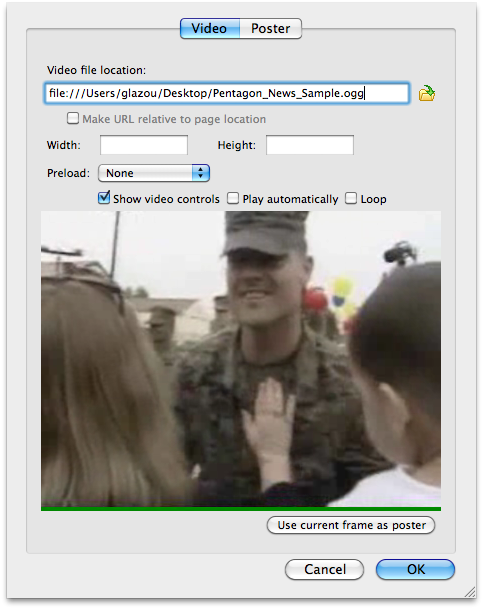Image resolution: width=483 pixels, height=609 pixels.
Task: Click the dialog resize grip corner
Action: (x=470, y=592)
